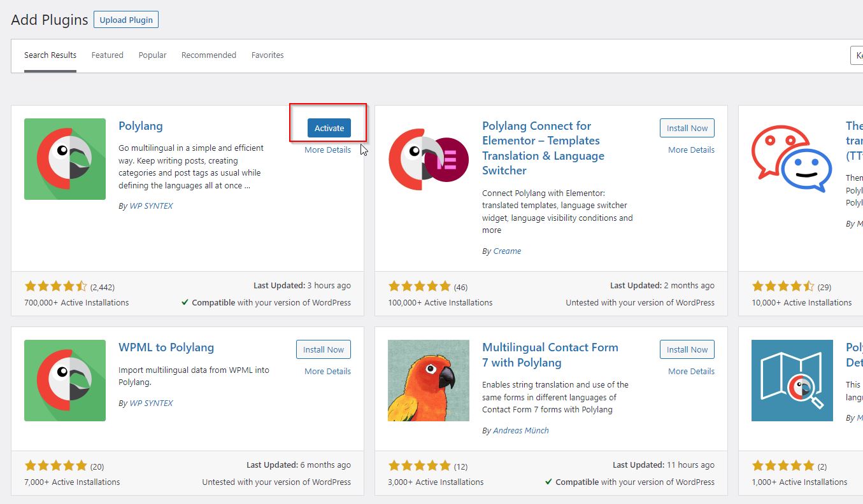Open Creame author link
863x504 pixels.
(507, 251)
